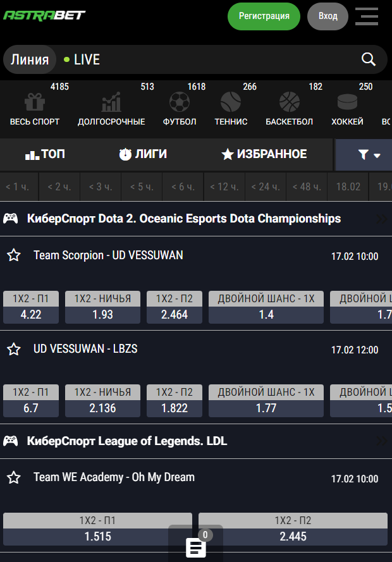Star the UD VESSUWAN - LBZS match

point(14,349)
